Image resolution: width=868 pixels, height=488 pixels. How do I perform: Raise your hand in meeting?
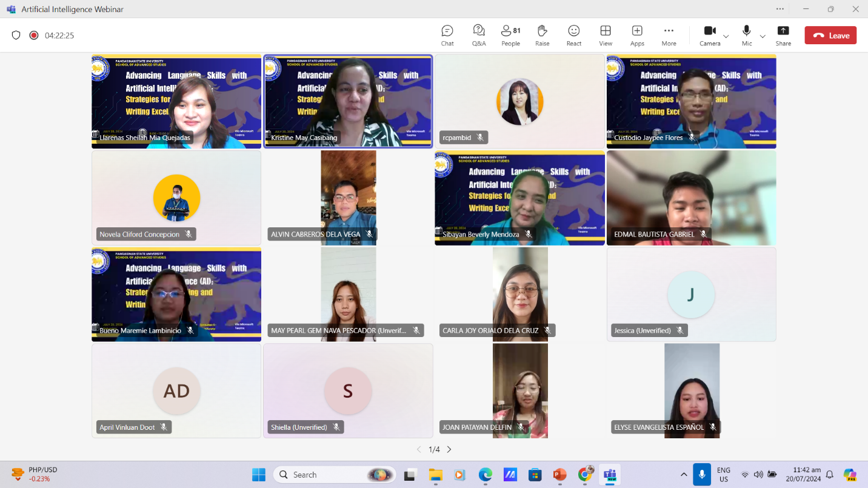(x=542, y=35)
